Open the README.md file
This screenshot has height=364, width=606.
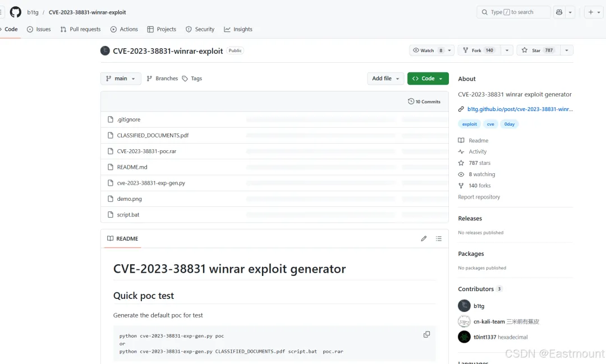point(132,167)
